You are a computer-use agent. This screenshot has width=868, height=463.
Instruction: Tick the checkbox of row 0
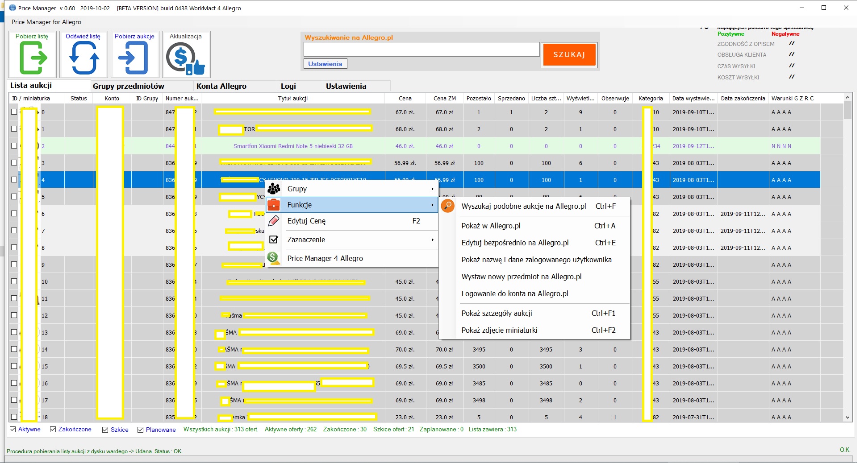click(x=14, y=112)
